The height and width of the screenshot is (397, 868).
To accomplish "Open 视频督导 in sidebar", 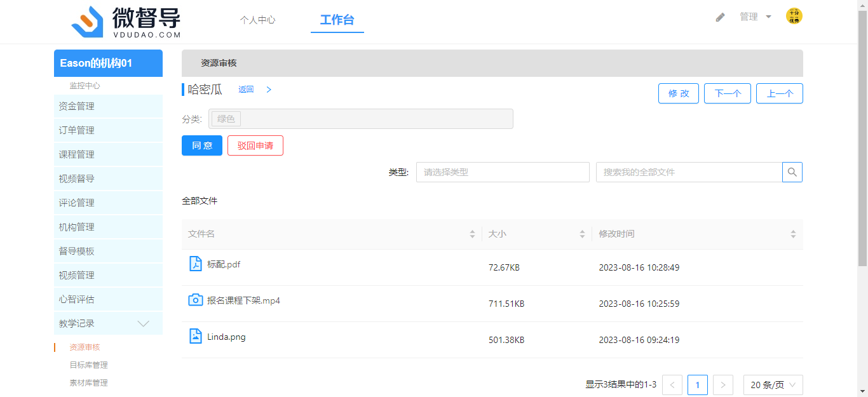I will coord(108,178).
